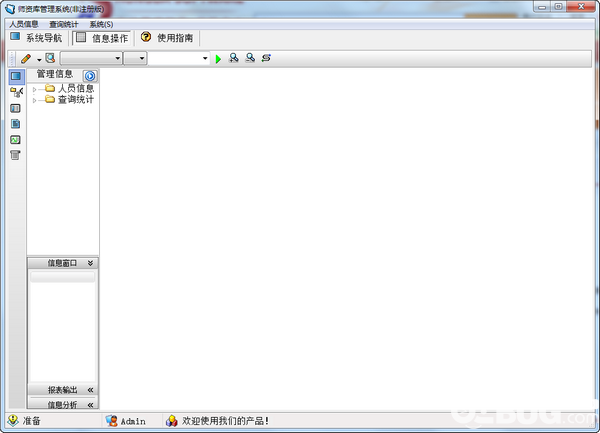Open the small operator combo box
Viewport: 600px width, 433px height.
click(x=135, y=58)
